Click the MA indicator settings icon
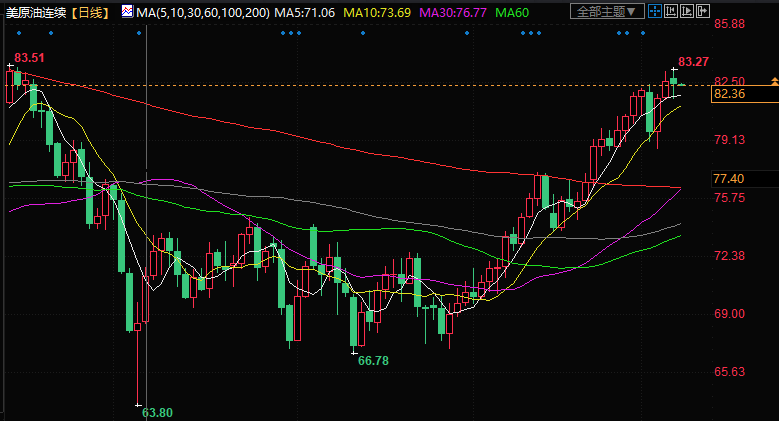Screen dimensions: 779x421 125,12
